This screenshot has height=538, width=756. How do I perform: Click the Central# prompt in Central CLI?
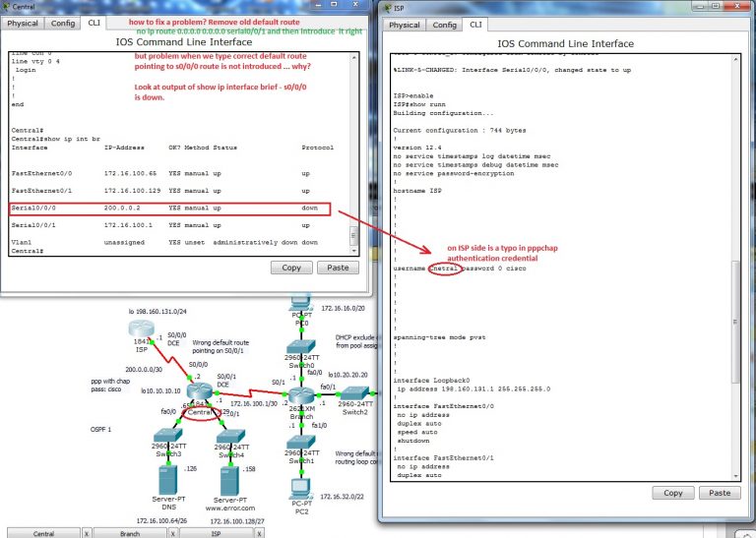28,251
